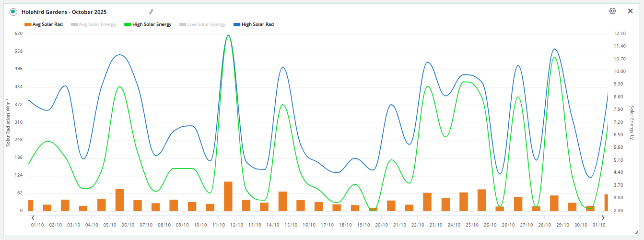
Task: Toggle the High Solar Energy legend item
Action: [148, 24]
